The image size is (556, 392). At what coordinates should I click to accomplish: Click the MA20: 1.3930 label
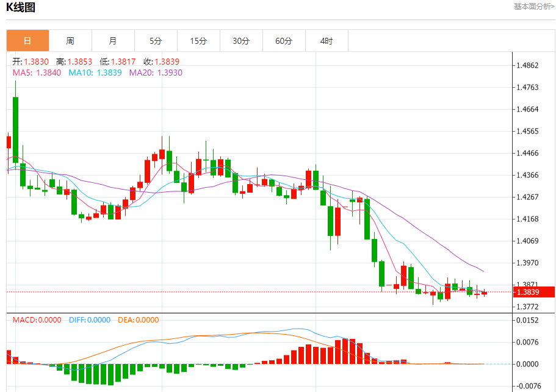pyautogui.click(x=156, y=73)
